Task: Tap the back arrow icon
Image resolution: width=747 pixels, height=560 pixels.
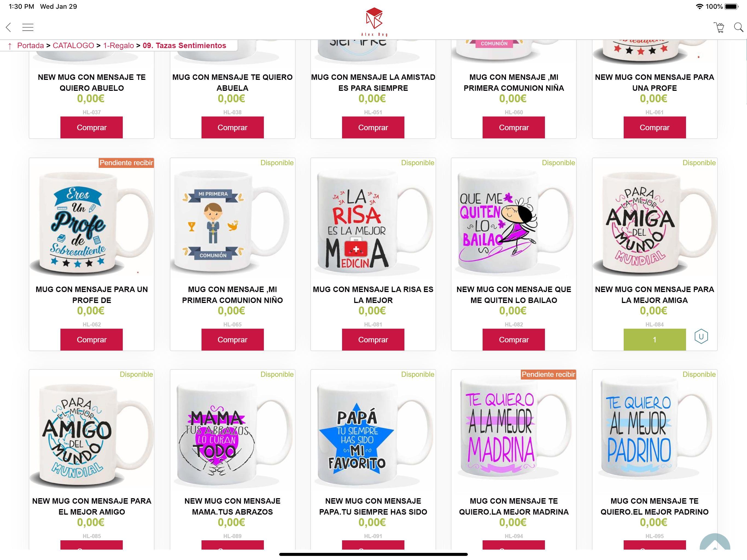Action: click(x=9, y=27)
